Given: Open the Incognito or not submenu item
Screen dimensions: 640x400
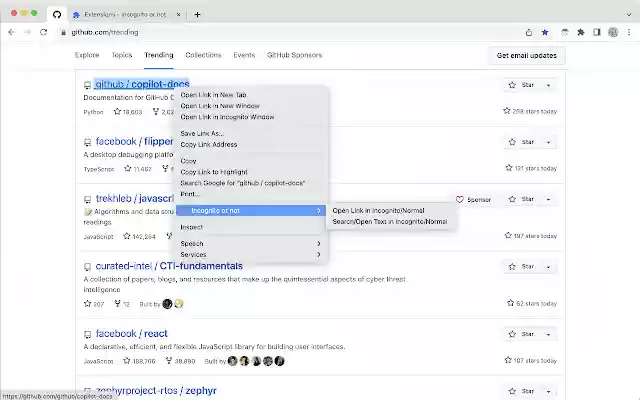Looking at the screenshot, I should 251,211.
